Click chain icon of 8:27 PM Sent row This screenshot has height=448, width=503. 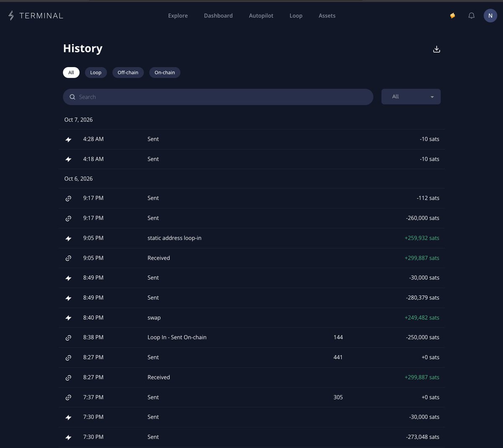[x=68, y=358]
